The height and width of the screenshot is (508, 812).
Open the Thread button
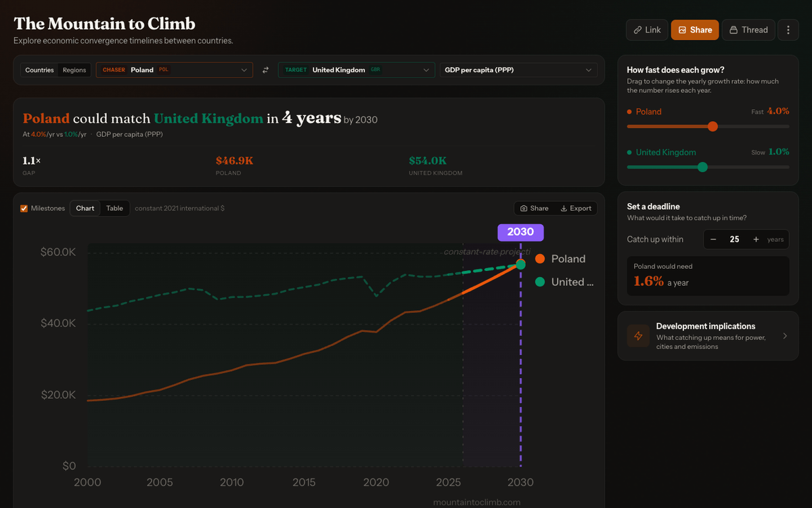click(x=748, y=30)
